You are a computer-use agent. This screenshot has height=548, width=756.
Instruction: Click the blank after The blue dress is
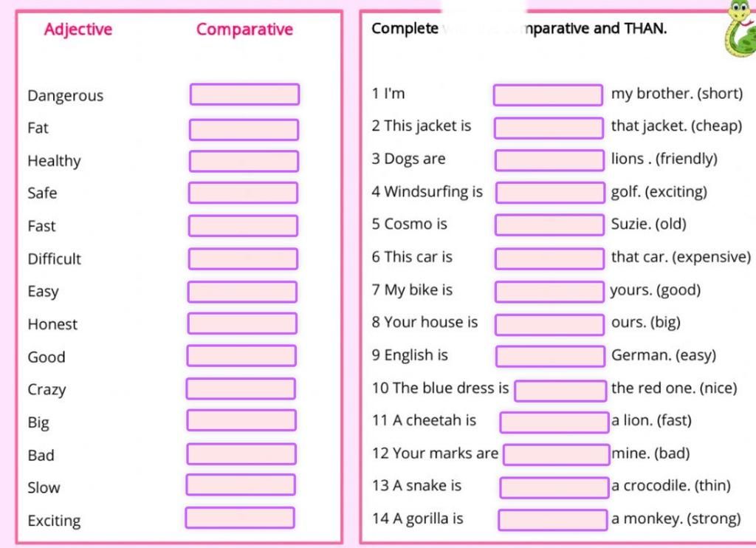pyautogui.click(x=561, y=391)
